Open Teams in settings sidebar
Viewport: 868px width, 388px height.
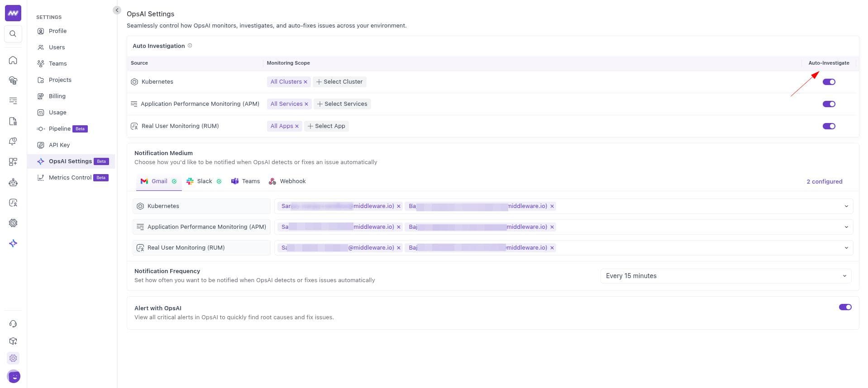pyautogui.click(x=57, y=64)
